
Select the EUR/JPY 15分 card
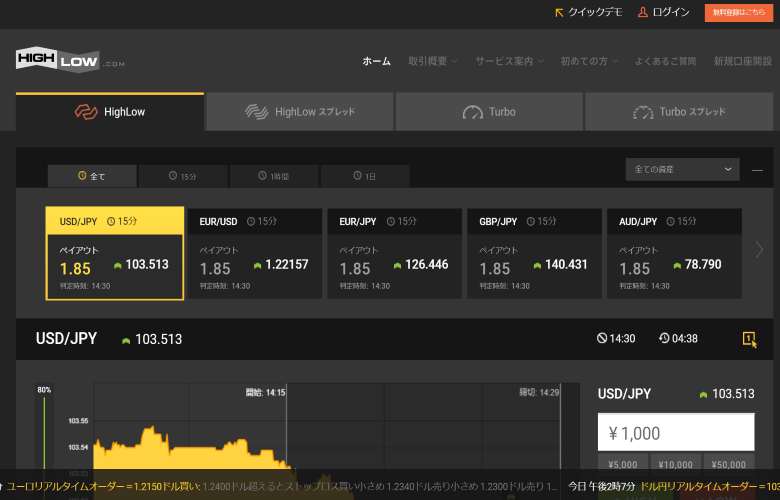point(394,254)
